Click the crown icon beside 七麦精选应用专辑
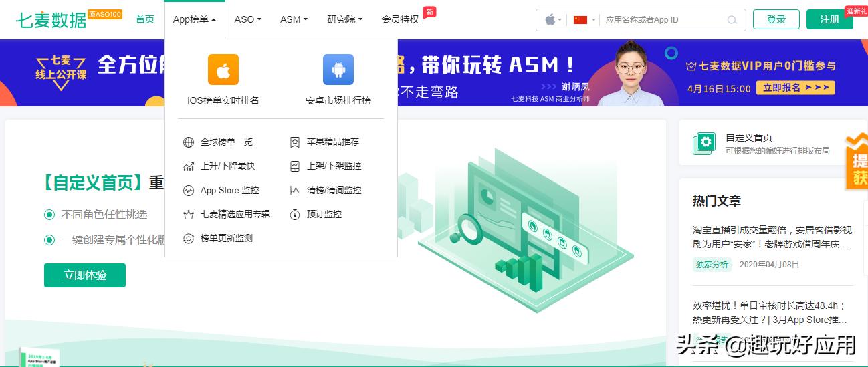Image resolution: width=868 pixels, height=367 pixels. point(189,214)
